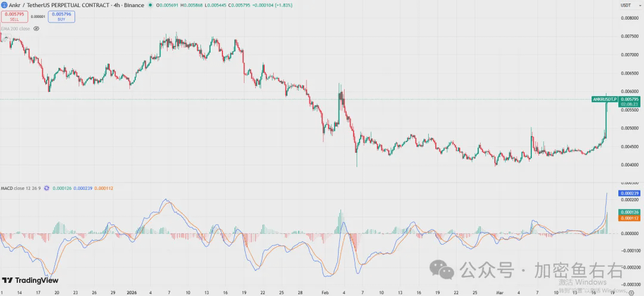
Task: Click the 0.008000 price axis label
Action: tap(629, 18)
